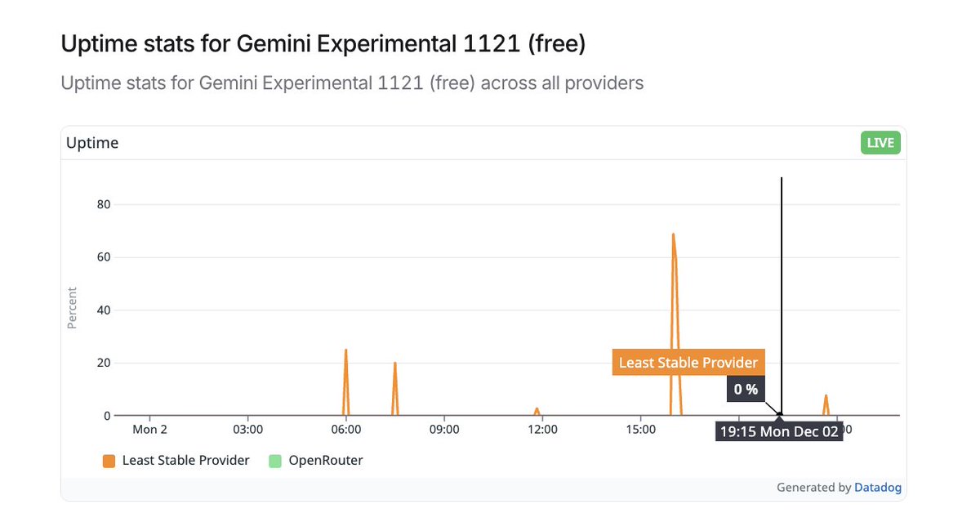Image resolution: width=980 pixels, height=522 pixels.
Task: Click the orange Least Stable Provider tooltip
Action: 688,363
